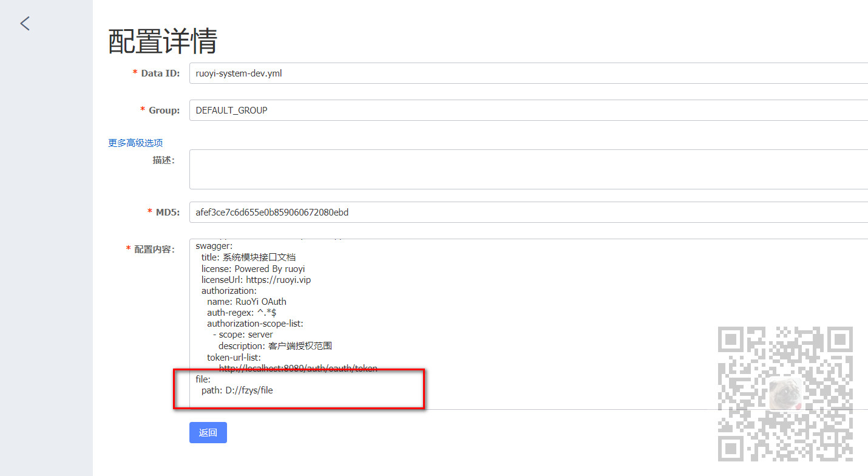Click inside the 描述 text area

point(529,169)
